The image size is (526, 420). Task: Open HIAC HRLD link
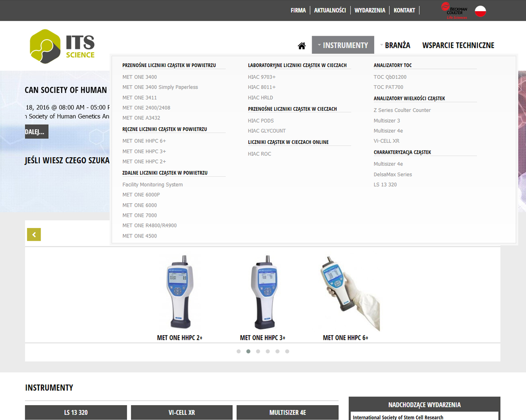click(x=260, y=97)
